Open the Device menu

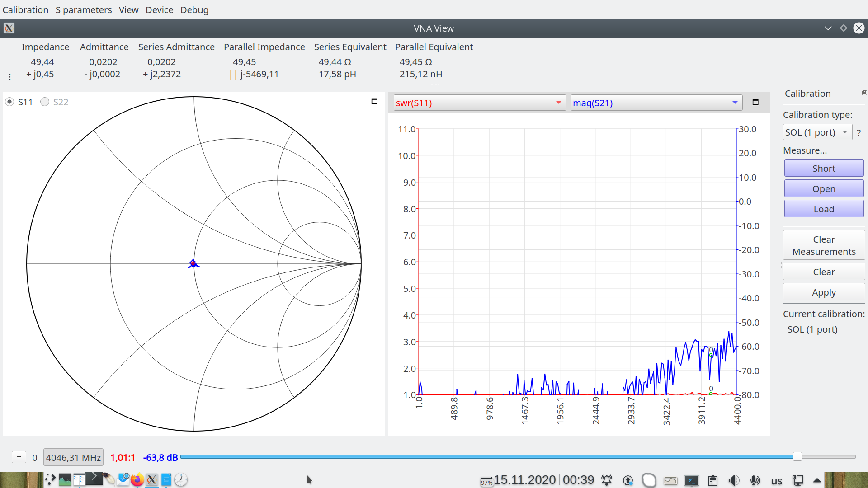(159, 10)
